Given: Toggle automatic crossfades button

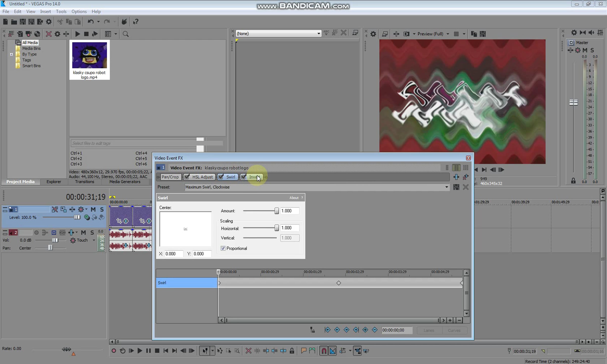Looking at the screenshot, I should 333,351.
